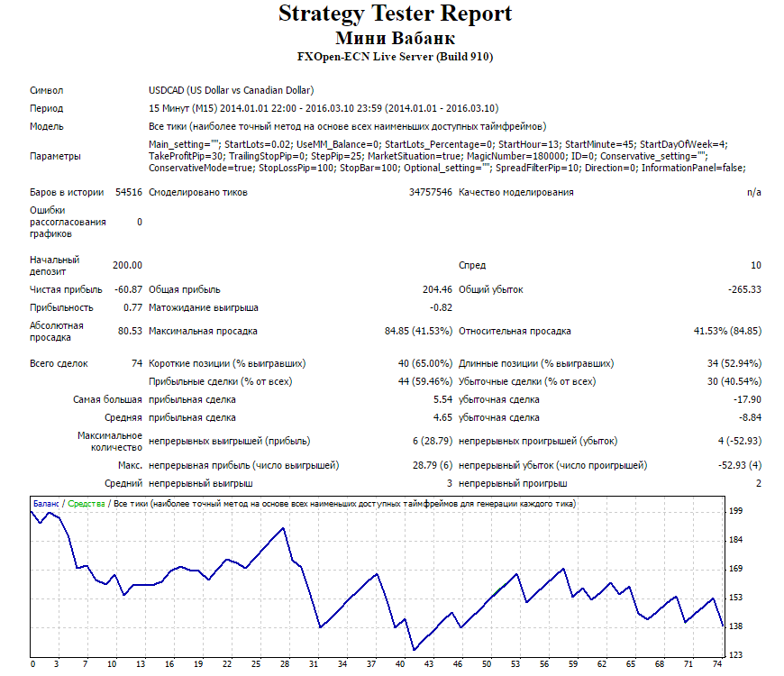Image resolution: width=784 pixels, height=676 pixels.
Task: Click average profit trade value '4.65'
Action: click(442, 417)
